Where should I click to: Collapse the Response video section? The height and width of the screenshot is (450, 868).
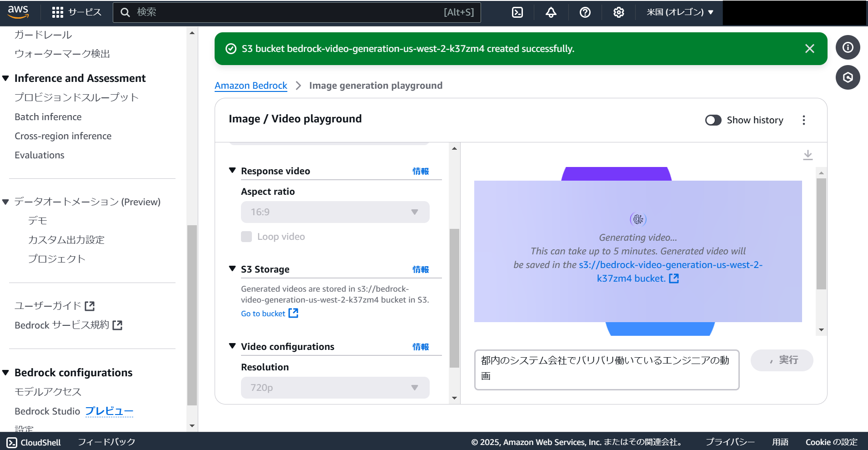point(232,171)
